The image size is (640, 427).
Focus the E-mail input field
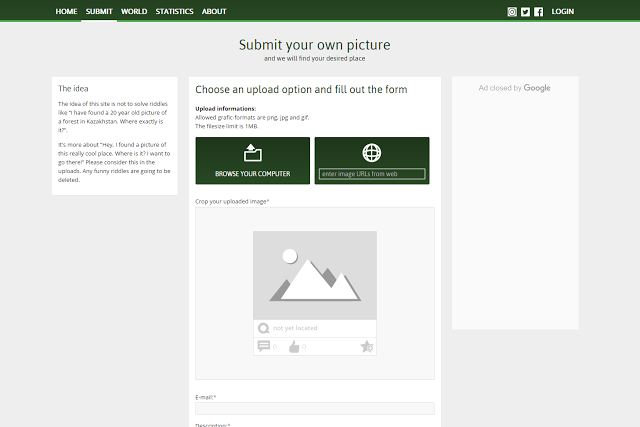tap(315, 408)
